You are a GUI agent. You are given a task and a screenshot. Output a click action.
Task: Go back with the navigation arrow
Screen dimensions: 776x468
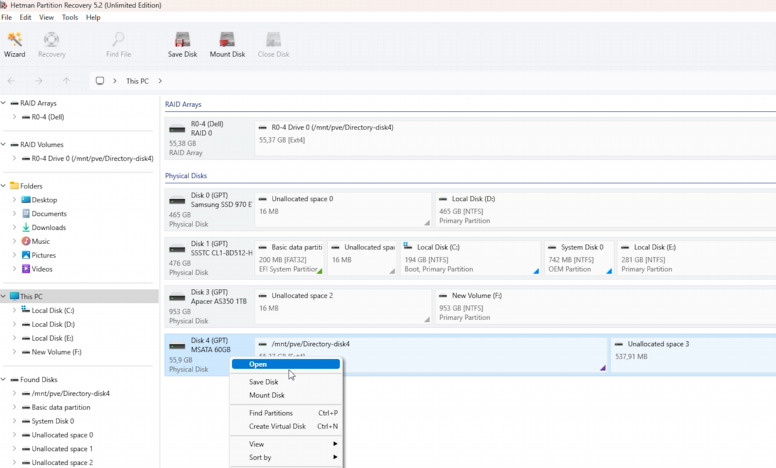[11, 81]
